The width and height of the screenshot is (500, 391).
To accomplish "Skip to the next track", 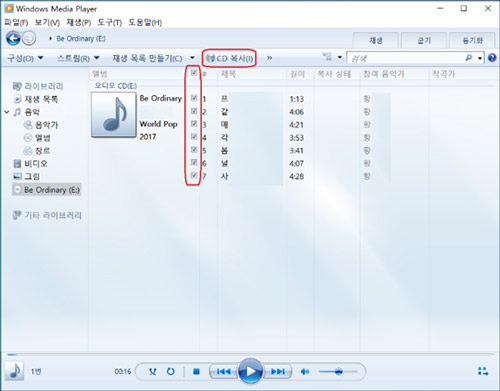I will [x=278, y=371].
